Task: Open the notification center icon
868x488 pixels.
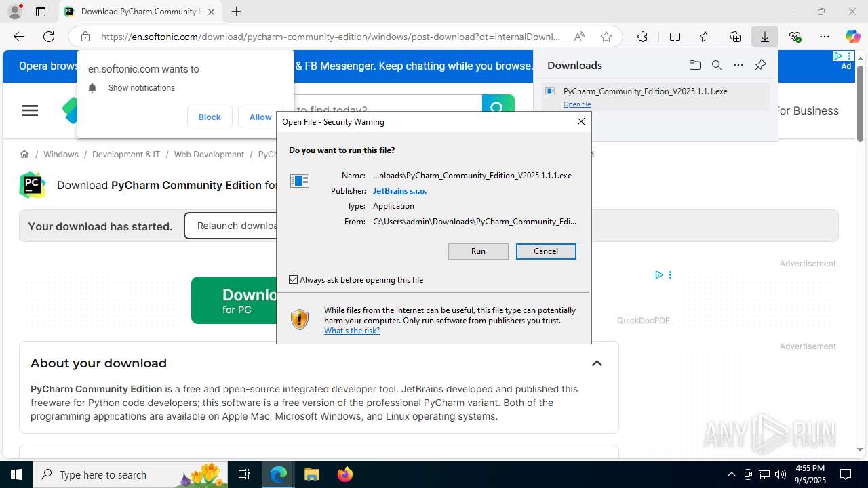Action: point(846,474)
